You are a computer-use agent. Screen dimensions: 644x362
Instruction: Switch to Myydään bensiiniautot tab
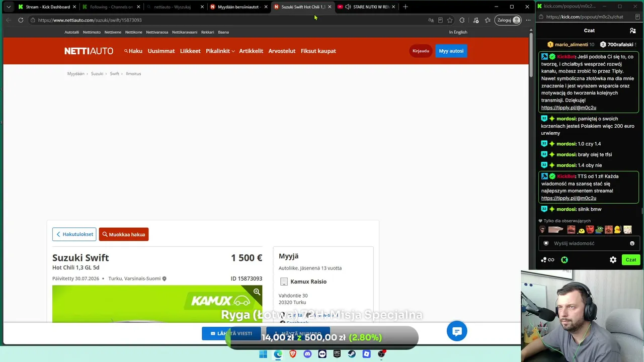(x=238, y=7)
